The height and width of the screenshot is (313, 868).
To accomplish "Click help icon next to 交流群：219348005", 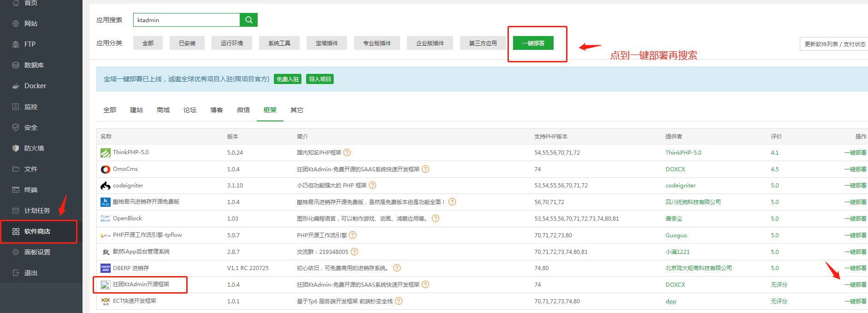I will click(x=354, y=252).
